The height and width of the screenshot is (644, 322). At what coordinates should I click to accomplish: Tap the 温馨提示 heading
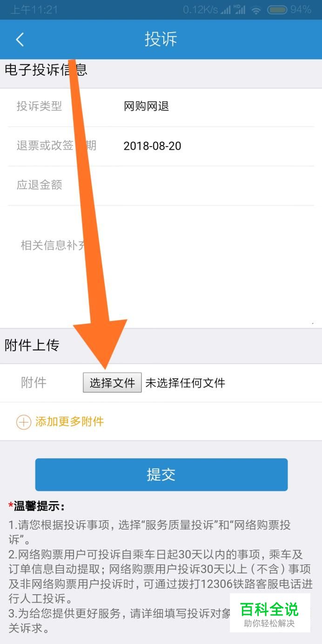pos(36,506)
